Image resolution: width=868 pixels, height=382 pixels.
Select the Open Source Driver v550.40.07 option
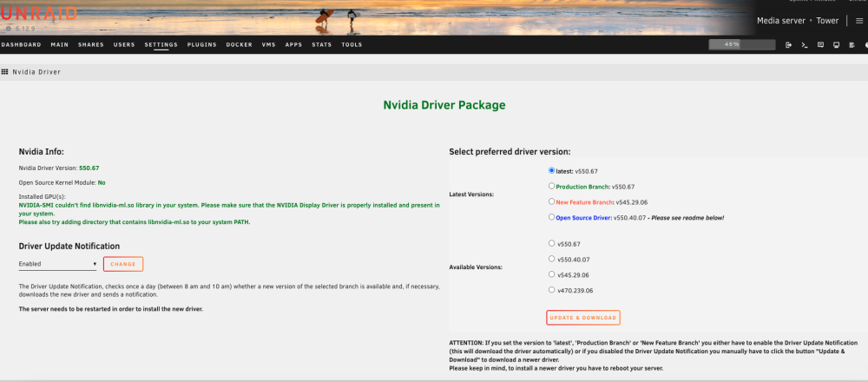coord(551,217)
